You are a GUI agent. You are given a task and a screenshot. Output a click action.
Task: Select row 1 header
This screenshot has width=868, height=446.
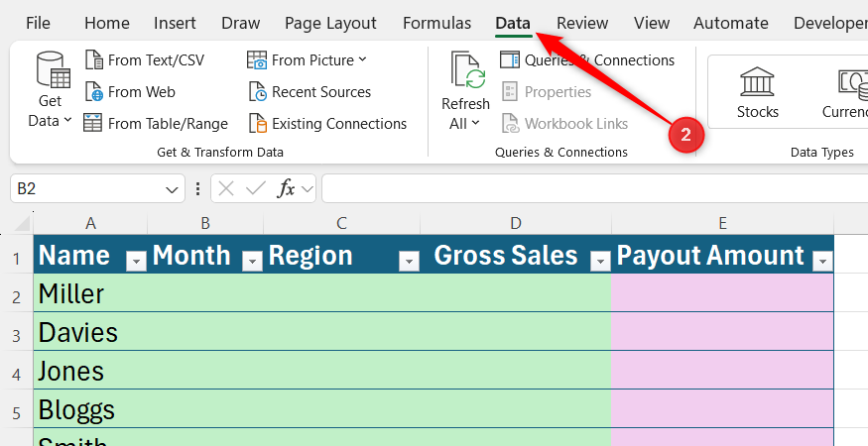[17, 255]
